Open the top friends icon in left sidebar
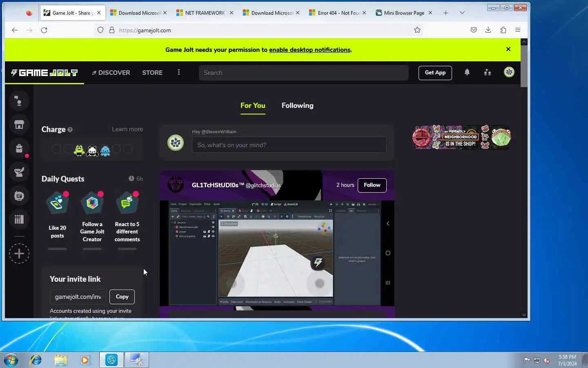Viewport: 588px width, 368px height. [19, 101]
